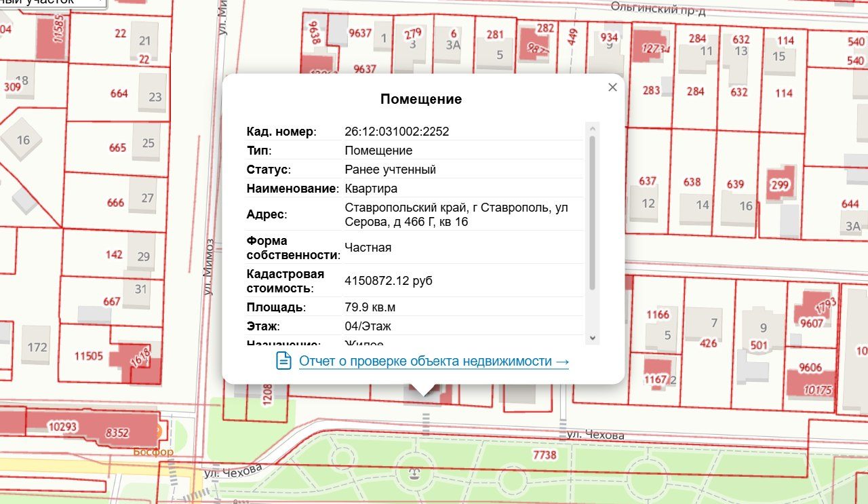Screen dimensions: 868x504
Task: Select parcel 638 on the map
Action: pyautogui.click(x=692, y=182)
